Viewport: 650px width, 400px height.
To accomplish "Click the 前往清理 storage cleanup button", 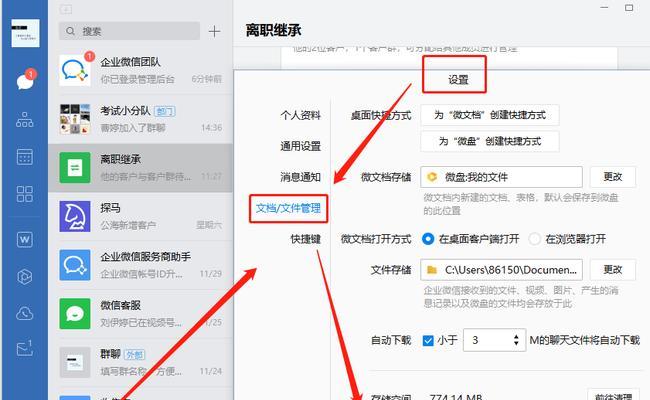I will pyautogui.click(x=613, y=395).
